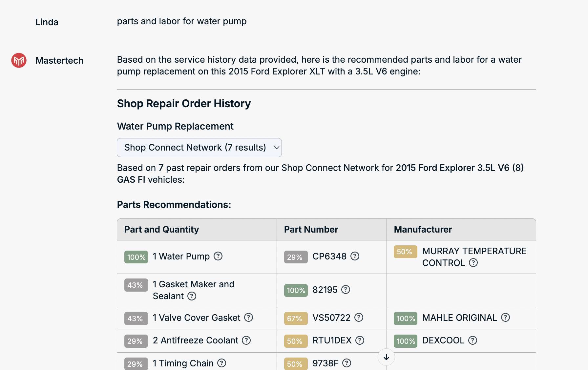Screen dimensions: 588x370
Task: Click help icon for Valve Cover Gasket
Action: [x=248, y=317]
